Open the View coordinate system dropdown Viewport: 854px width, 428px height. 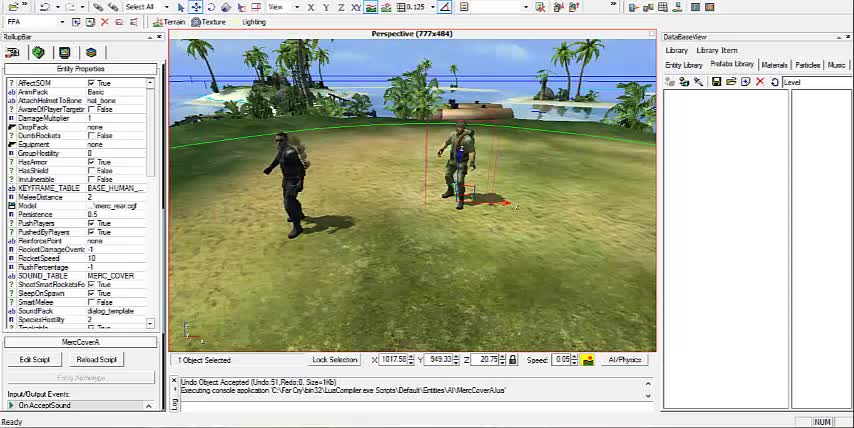pyautogui.click(x=297, y=7)
